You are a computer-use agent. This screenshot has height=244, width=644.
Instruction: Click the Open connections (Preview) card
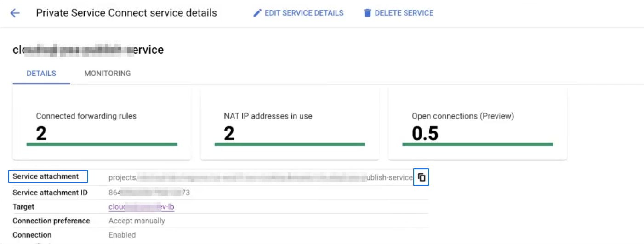477,124
